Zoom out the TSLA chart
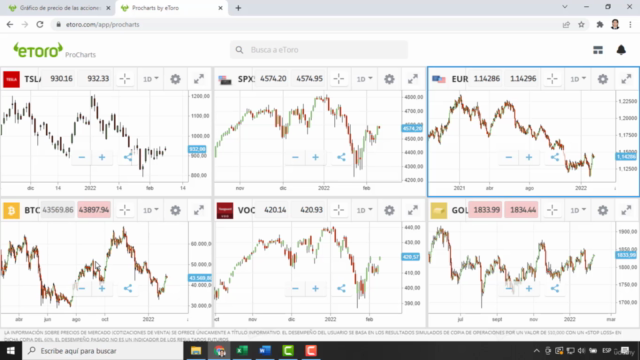Screen dimensions: 640x360 point(82,157)
